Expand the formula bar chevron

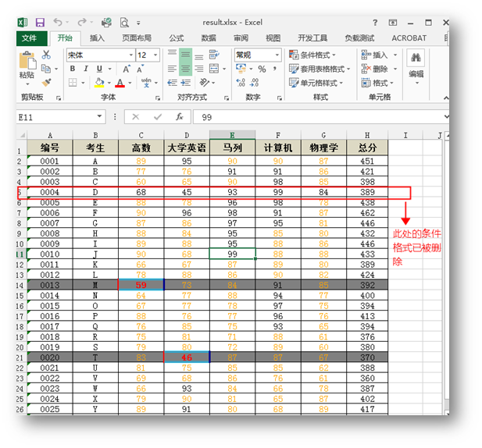click(x=446, y=116)
